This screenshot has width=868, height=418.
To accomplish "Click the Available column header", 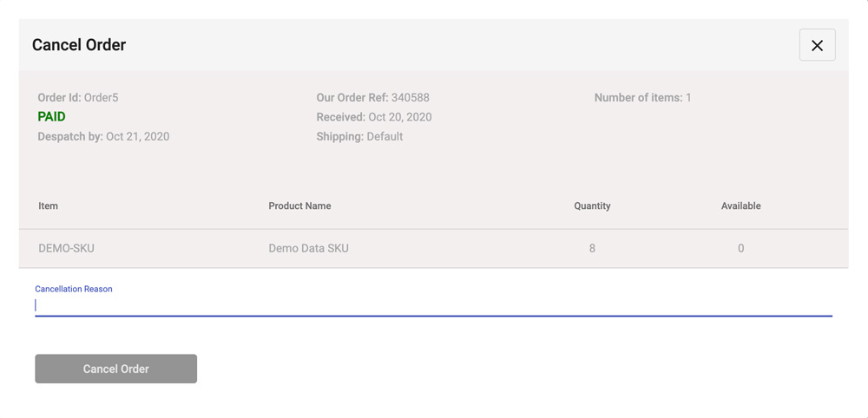I will coord(740,206).
